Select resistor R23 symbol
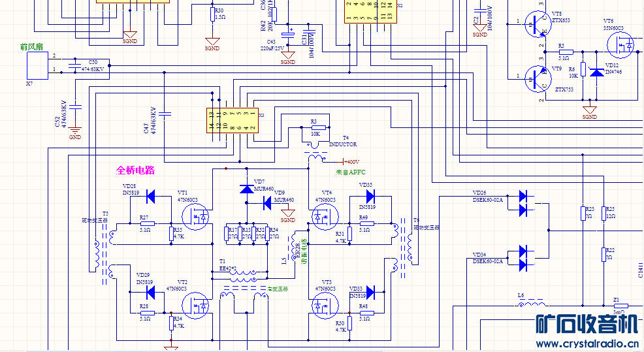This screenshot has height=352, width=644. [x=583, y=213]
